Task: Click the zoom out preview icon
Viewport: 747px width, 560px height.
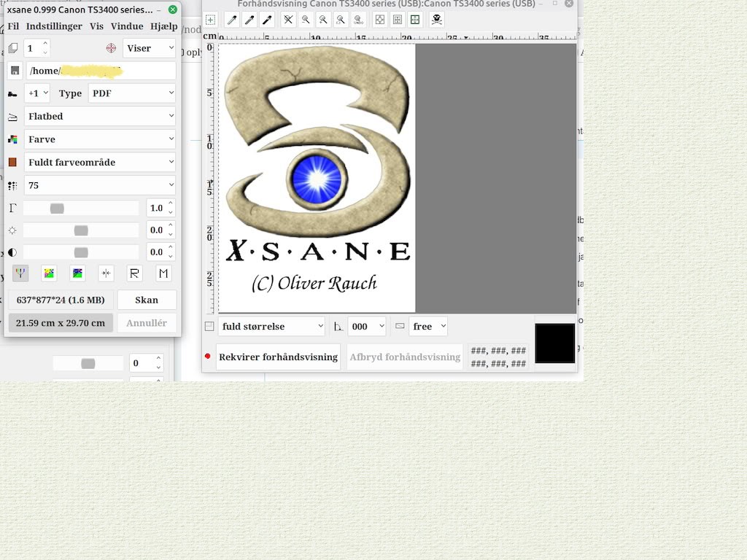Action: tap(306, 19)
